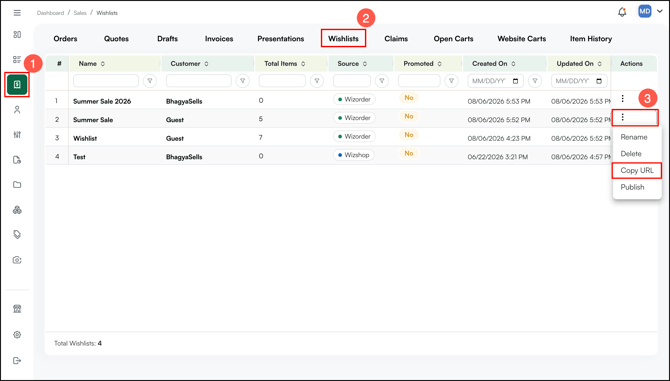Open the checklist icon in sidebar
Image resolution: width=670 pixels, height=381 pixels.
(17, 59)
